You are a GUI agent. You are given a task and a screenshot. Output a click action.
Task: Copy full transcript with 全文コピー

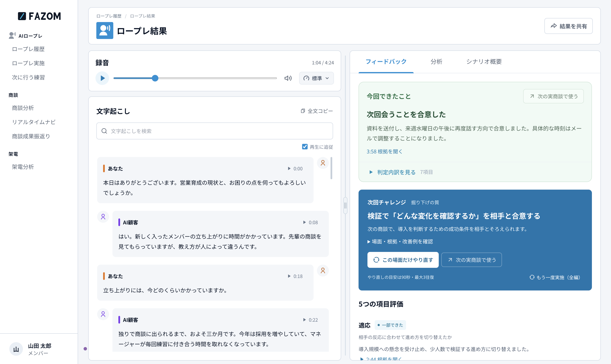(317, 111)
